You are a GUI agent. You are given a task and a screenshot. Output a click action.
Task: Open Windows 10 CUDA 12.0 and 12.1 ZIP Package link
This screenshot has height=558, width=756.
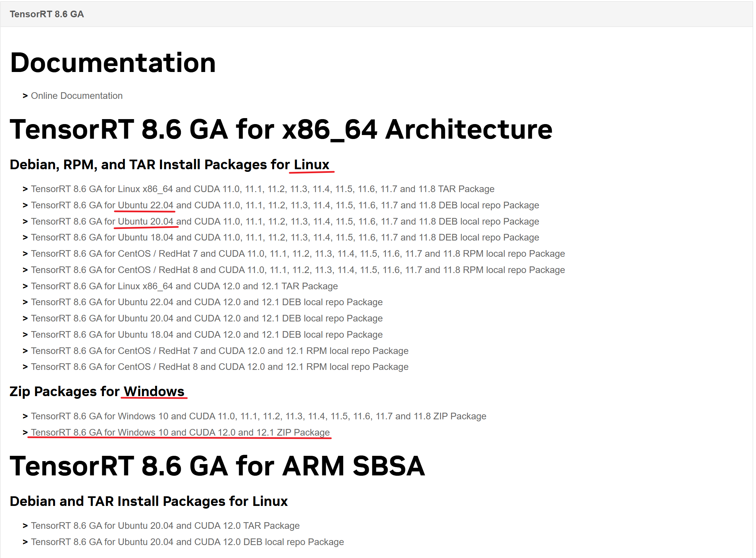pos(180,432)
